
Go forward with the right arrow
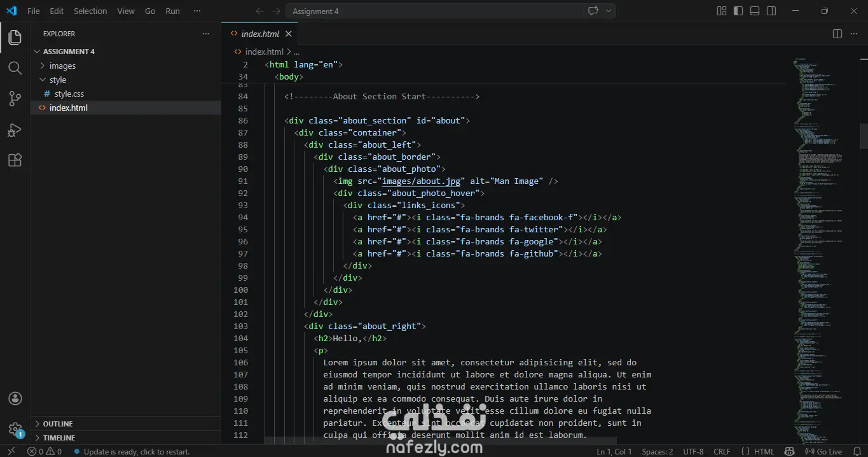276,11
